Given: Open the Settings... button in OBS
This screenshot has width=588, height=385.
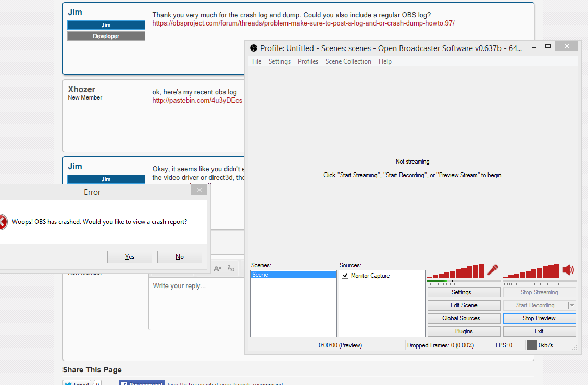Looking at the screenshot, I should [464, 292].
